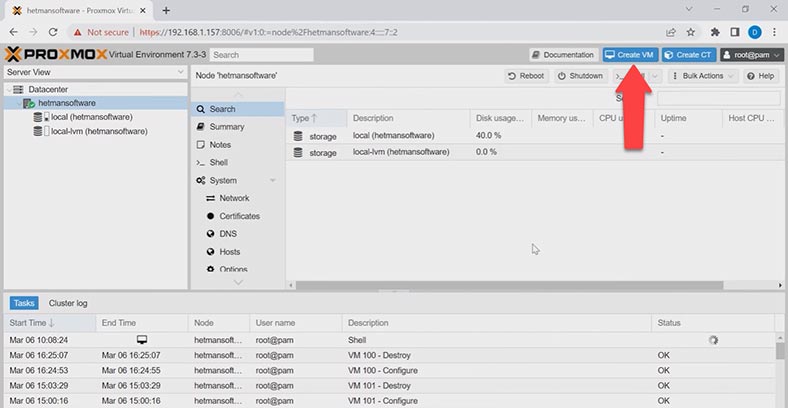Image resolution: width=788 pixels, height=408 pixels.
Task: Sort by the Type column header
Action: (x=317, y=119)
